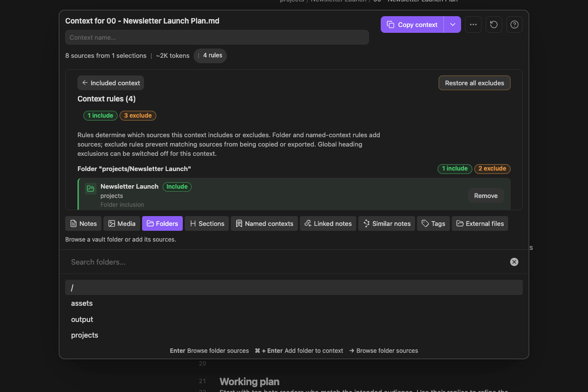Click the "8 sources from 1 selections" text

(x=106, y=56)
